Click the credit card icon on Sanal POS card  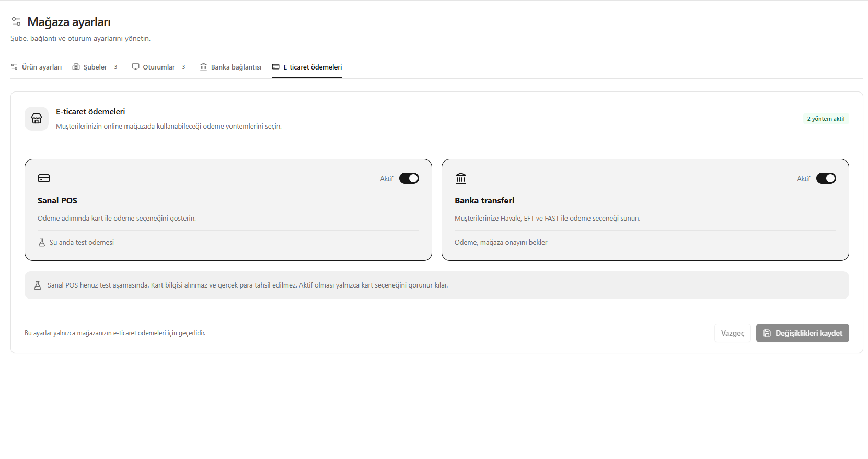coord(44,178)
